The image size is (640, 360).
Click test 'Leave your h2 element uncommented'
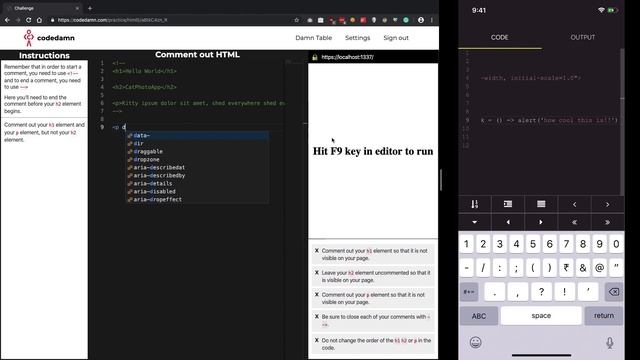tap(373, 276)
